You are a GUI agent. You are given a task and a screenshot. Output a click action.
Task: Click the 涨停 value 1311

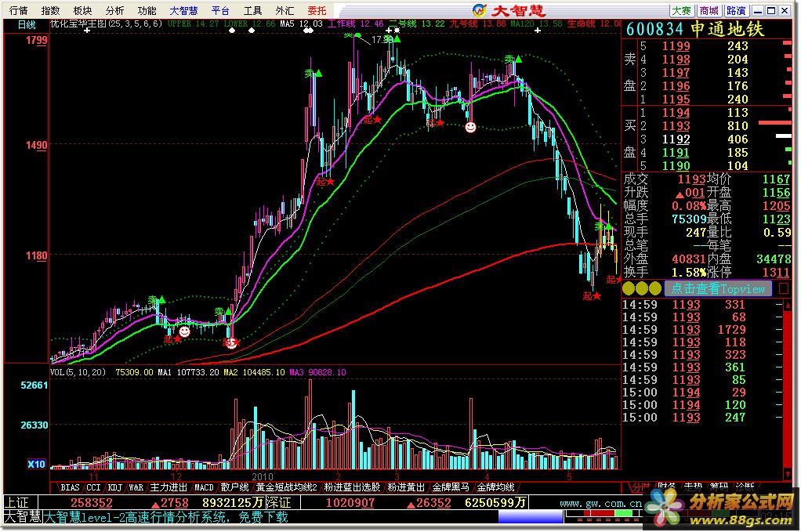pyautogui.click(x=776, y=272)
